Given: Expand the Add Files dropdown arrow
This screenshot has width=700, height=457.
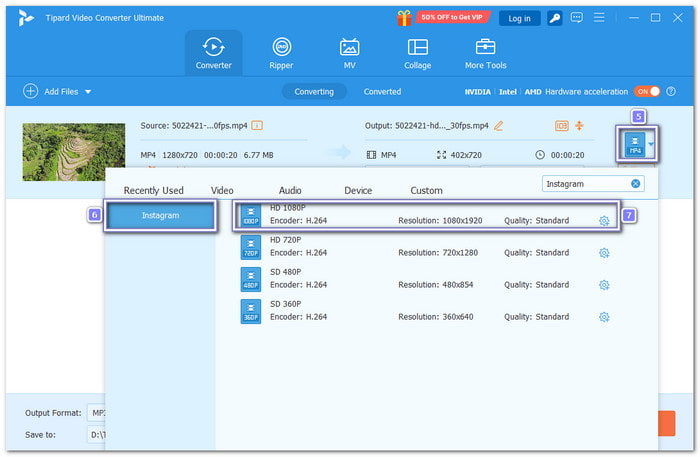Looking at the screenshot, I should pyautogui.click(x=88, y=92).
